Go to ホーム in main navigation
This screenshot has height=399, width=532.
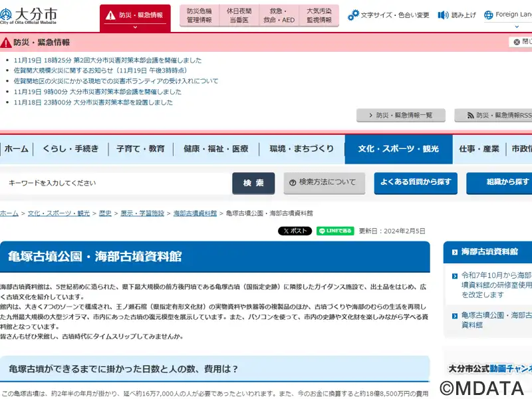(x=16, y=149)
